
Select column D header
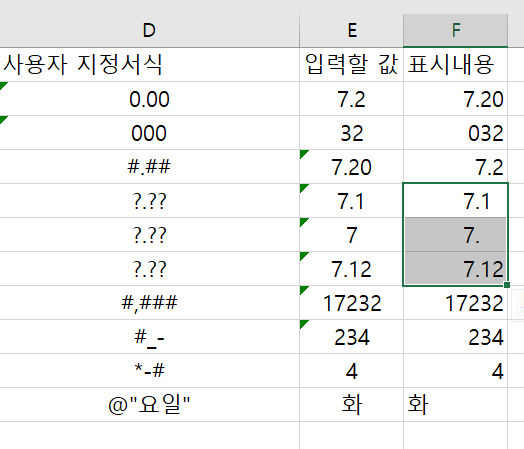click(149, 31)
